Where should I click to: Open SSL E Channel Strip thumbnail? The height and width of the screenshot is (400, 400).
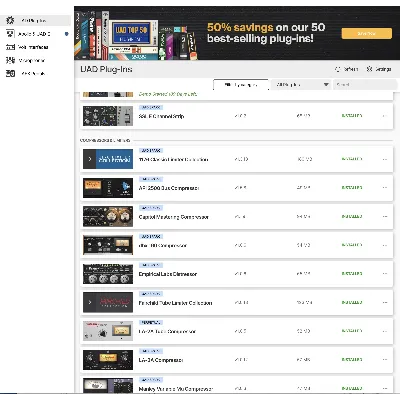[108, 116]
